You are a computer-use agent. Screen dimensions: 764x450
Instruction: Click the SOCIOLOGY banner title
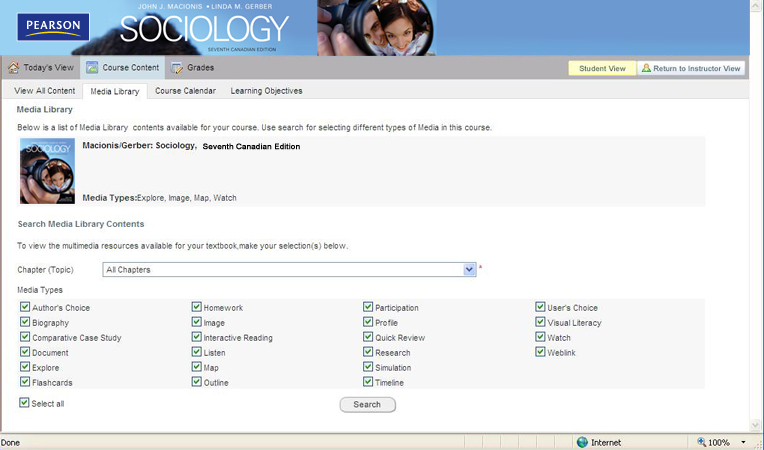point(204,29)
